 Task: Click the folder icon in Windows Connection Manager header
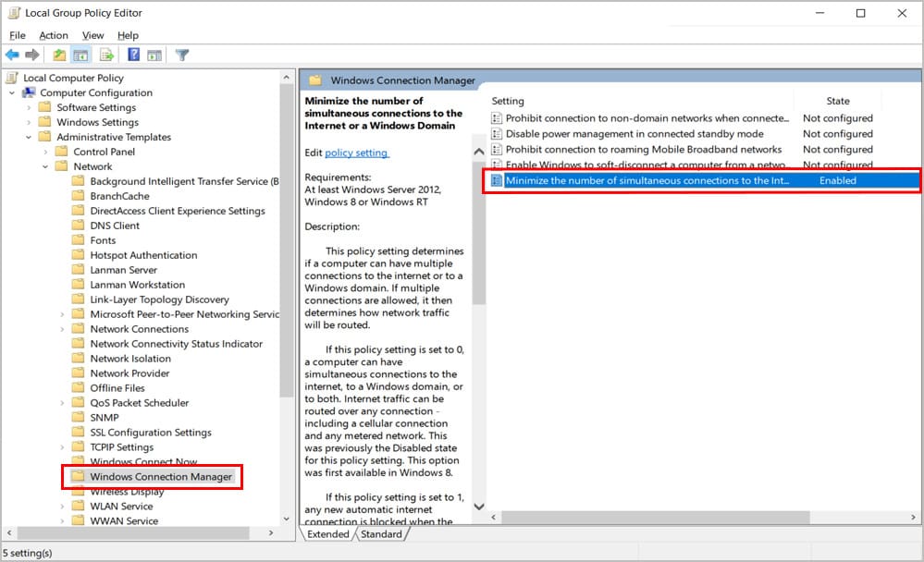tap(315, 80)
